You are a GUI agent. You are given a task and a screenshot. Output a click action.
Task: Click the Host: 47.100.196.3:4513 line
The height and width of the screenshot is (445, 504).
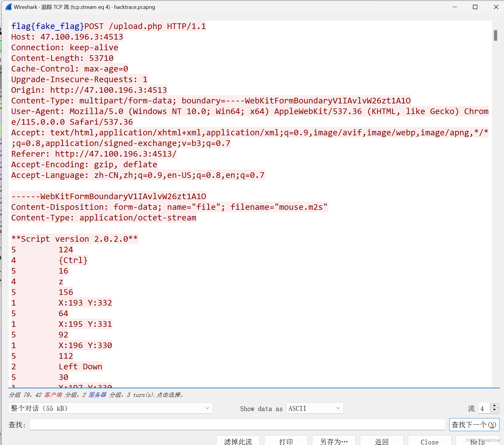click(x=67, y=37)
